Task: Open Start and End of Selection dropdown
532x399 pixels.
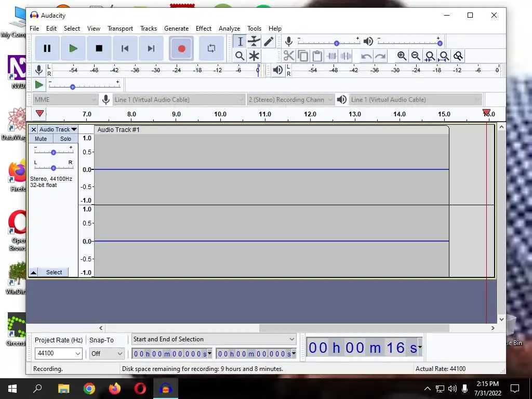Action: coord(214,339)
